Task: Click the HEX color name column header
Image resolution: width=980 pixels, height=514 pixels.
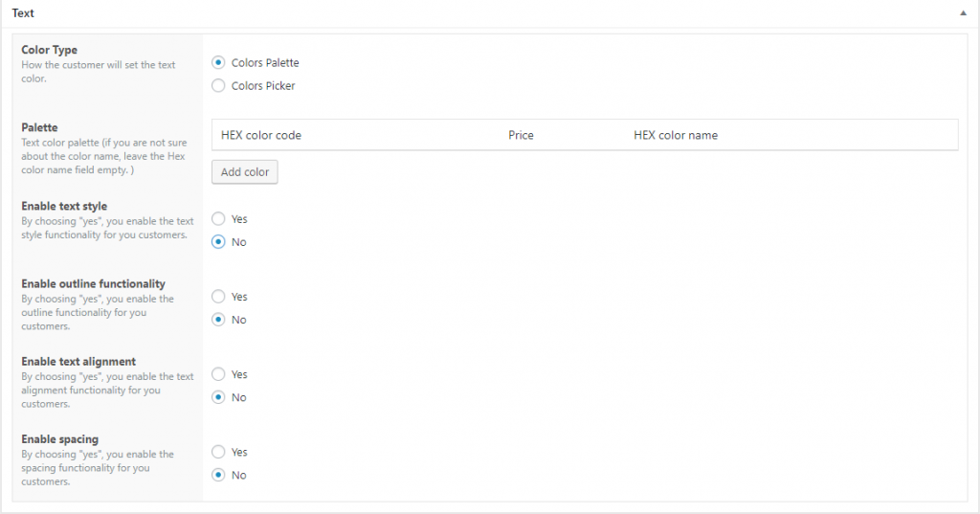Action: tap(676, 135)
